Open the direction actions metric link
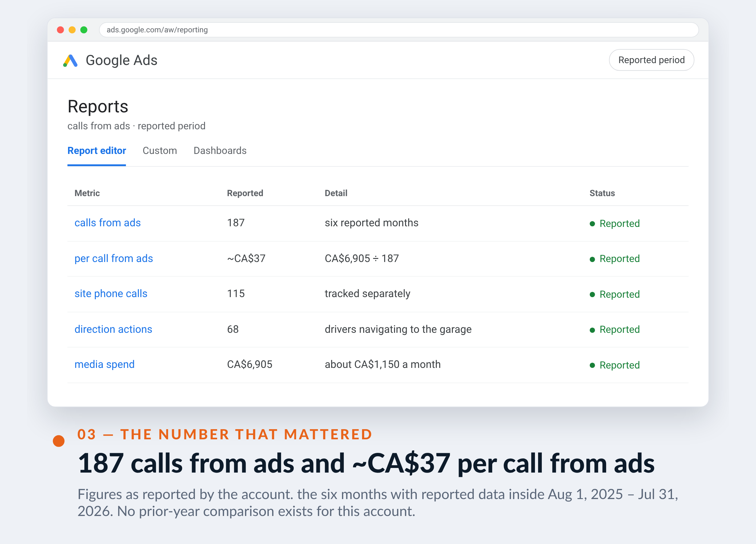Screen dimensions: 756x544 tap(113, 329)
